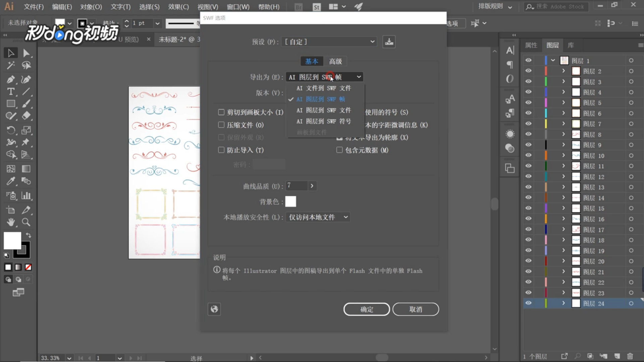Enable 剪切到画板大小 checkbox
Viewport: 644px width, 362px height.
(221, 112)
